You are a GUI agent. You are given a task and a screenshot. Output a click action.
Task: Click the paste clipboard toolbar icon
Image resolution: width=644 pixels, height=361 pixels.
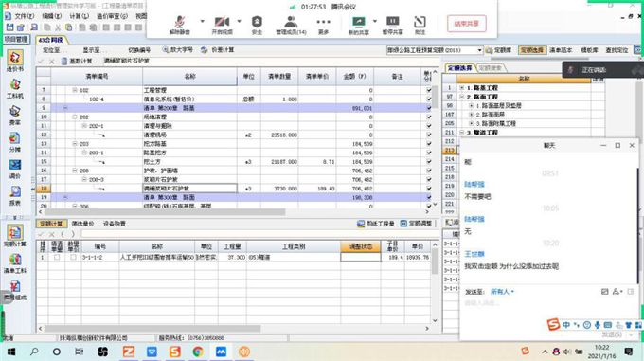click(69, 27)
